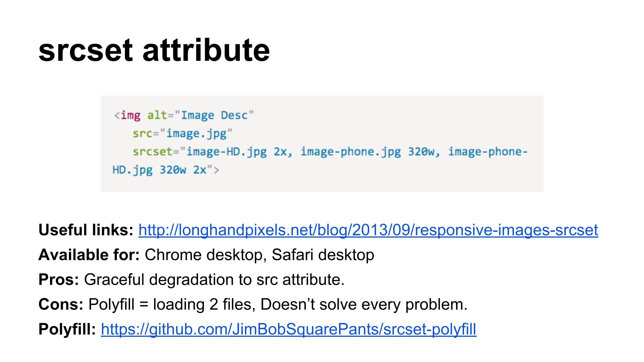The height and width of the screenshot is (362, 644).
Task: Click the src="image.jpg" code line
Action: (182, 134)
